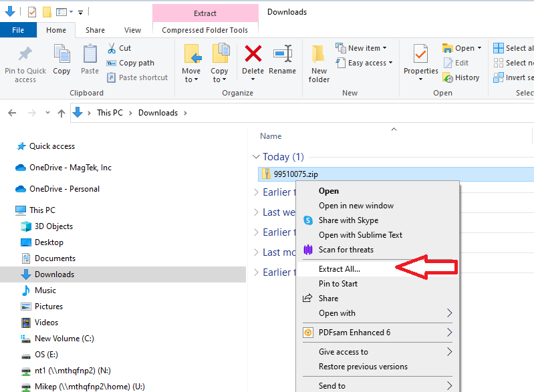Click the Back navigation arrow
This screenshot has height=392, width=534.
[x=12, y=113]
